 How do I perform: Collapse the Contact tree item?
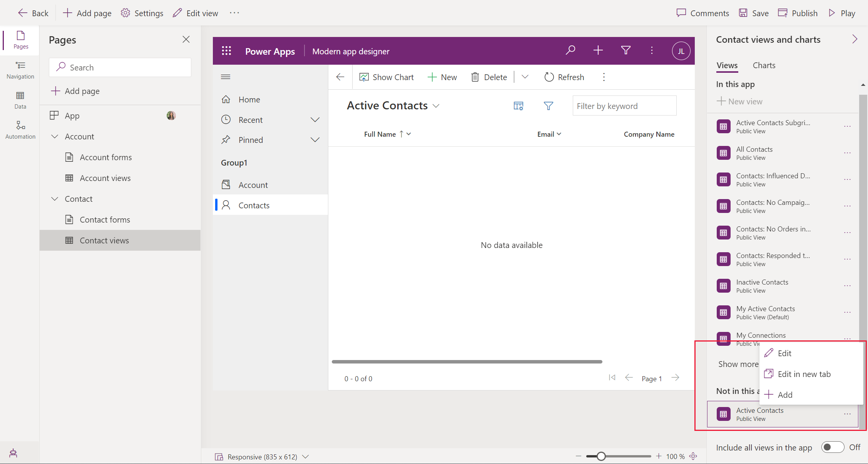tap(55, 199)
